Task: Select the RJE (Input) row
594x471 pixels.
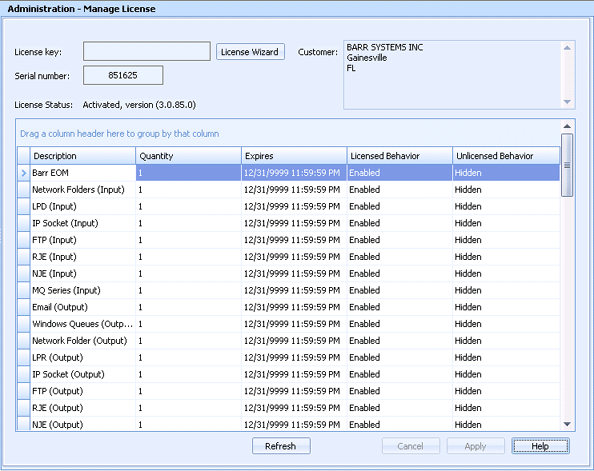Action: [x=288, y=257]
